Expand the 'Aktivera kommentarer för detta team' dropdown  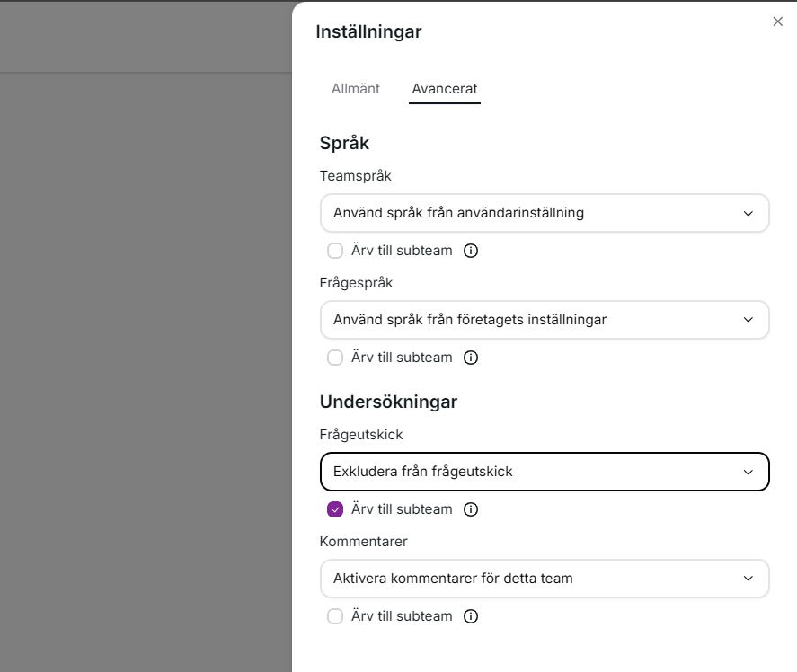click(544, 579)
